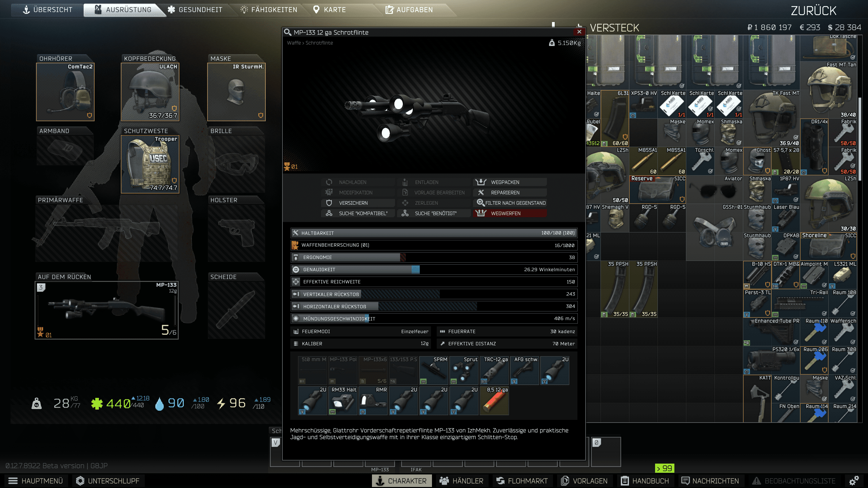Click the magnifier icon in item window
Image resolution: width=868 pixels, height=488 pixels.
coord(288,32)
